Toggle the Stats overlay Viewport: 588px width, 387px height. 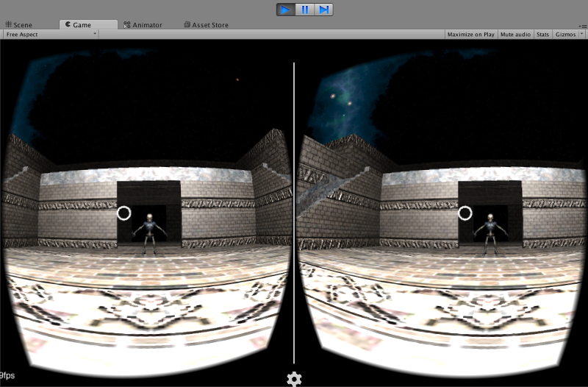pos(542,34)
